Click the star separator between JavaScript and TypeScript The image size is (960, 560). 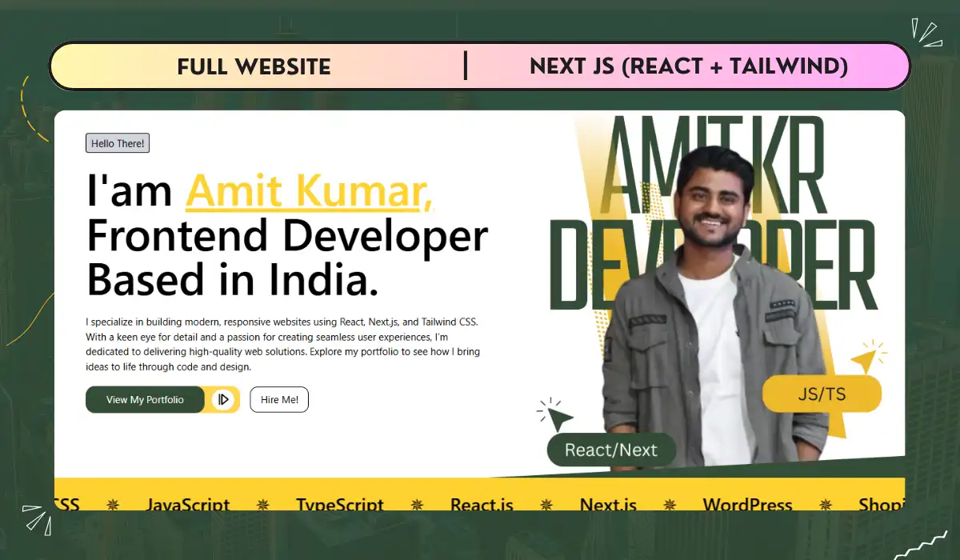(x=263, y=505)
